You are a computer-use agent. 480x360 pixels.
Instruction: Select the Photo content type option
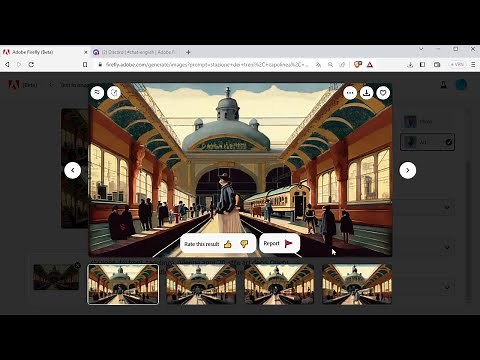(x=427, y=122)
